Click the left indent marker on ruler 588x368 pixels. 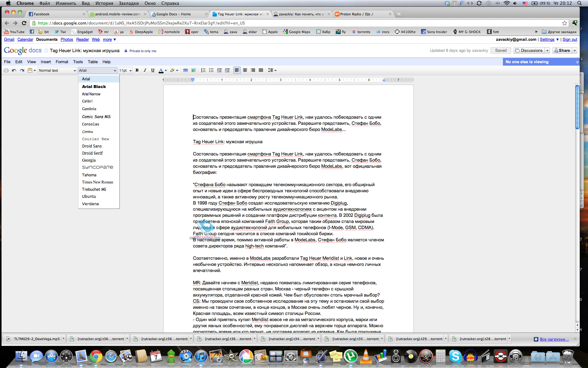193,80
